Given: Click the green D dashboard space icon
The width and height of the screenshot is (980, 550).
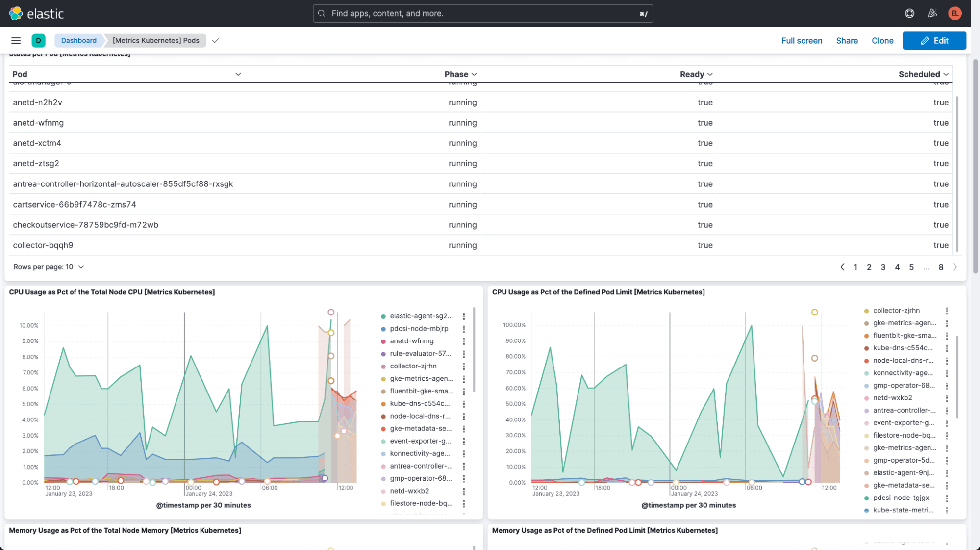Looking at the screenshot, I should pos(38,40).
